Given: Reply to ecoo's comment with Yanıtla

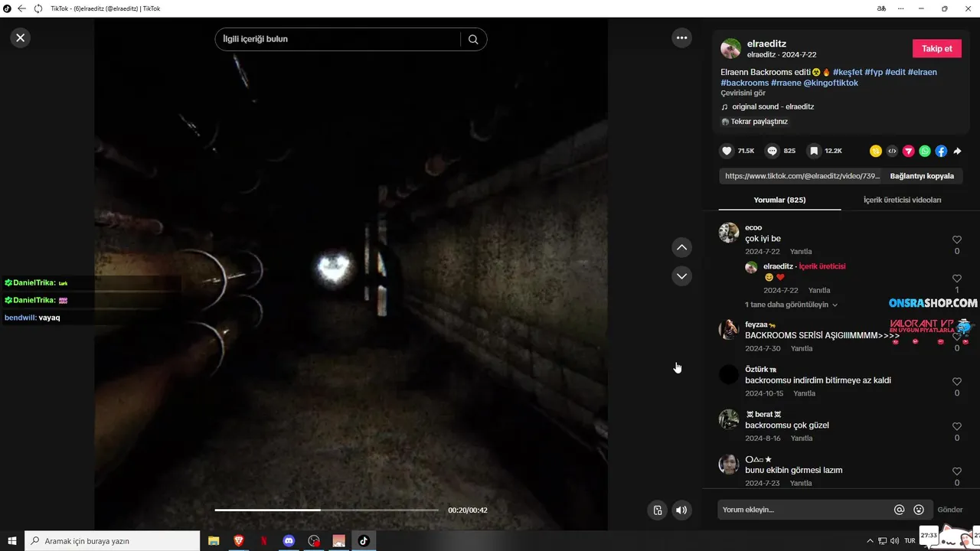Looking at the screenshot, I should 801,252.
